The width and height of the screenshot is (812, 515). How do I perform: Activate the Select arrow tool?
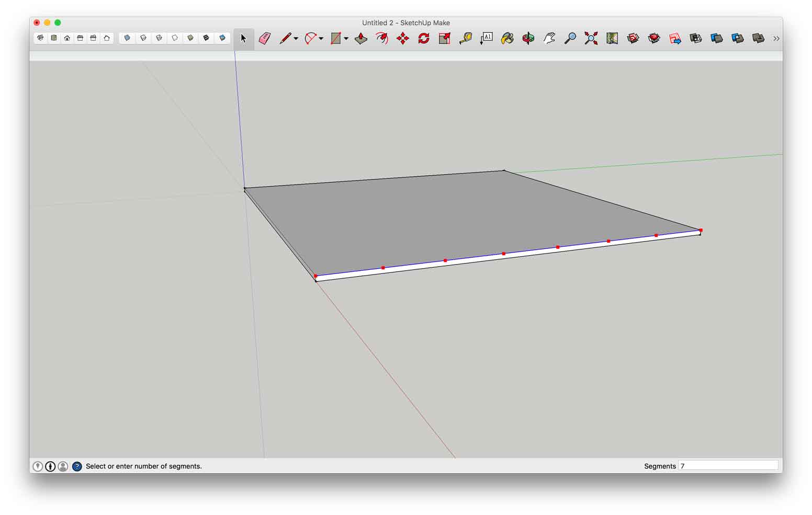coord(244,38)
